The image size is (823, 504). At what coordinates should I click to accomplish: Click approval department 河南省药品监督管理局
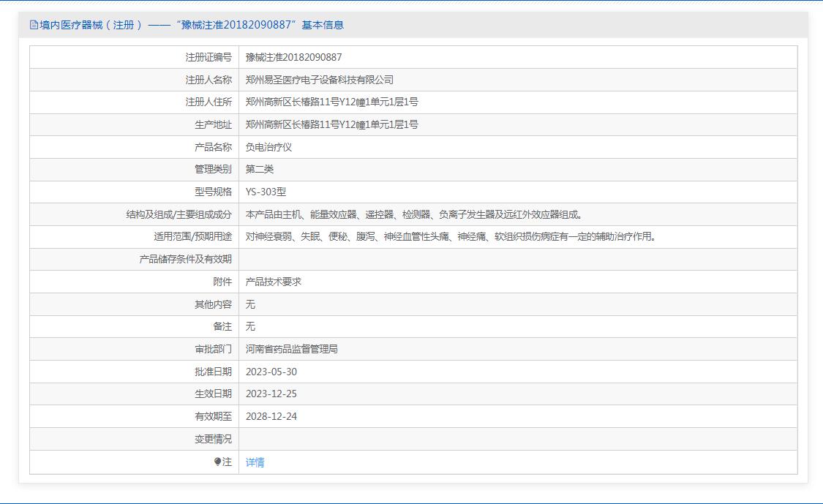tap(291, 349)
